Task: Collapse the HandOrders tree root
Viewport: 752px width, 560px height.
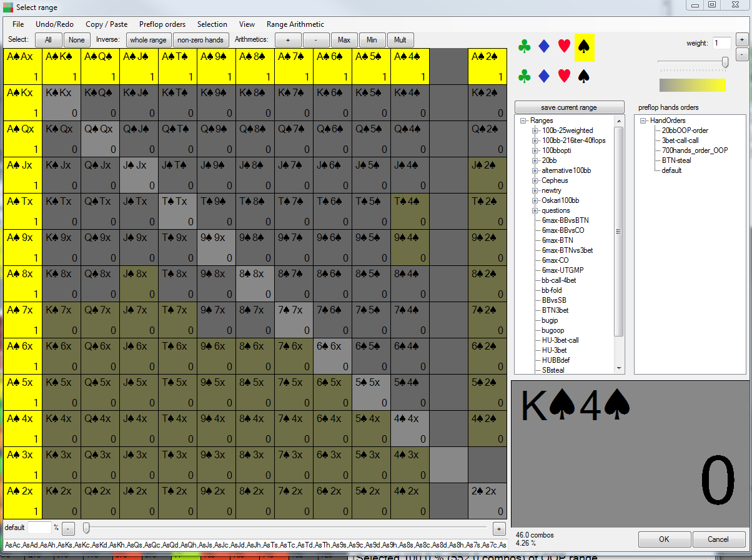Action: pos(643,120)
